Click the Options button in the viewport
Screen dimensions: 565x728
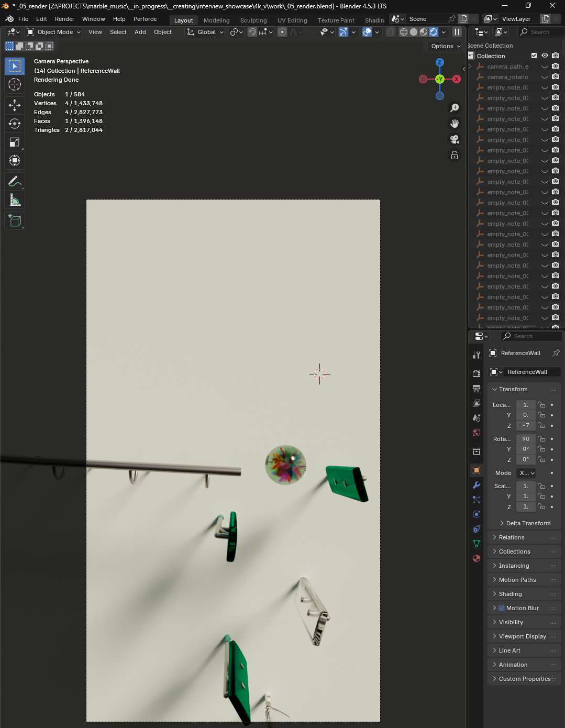(444, 46)
